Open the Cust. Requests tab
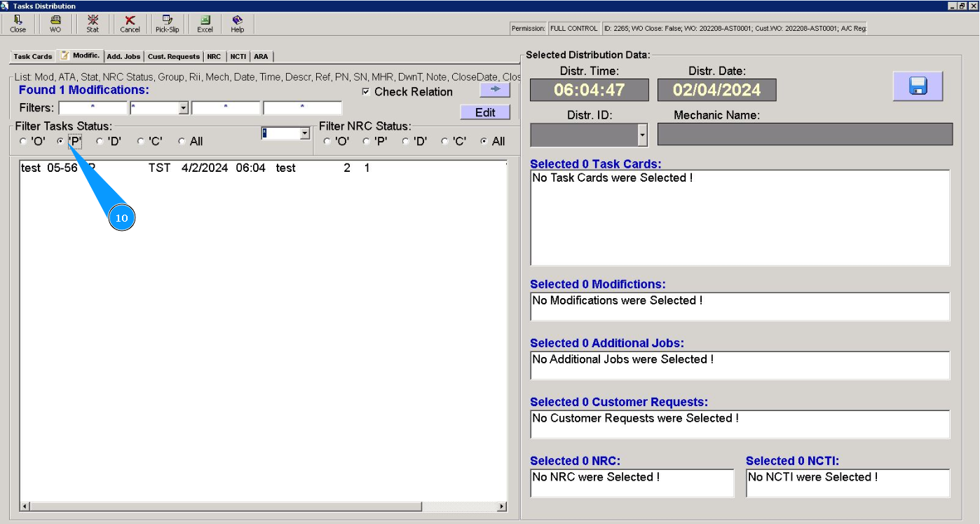This screenshot has height=524, width=980. 174,57
